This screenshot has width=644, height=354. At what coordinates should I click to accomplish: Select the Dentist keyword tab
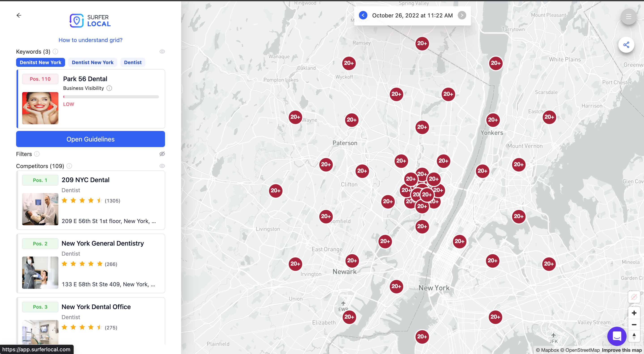tap(133, 62)
